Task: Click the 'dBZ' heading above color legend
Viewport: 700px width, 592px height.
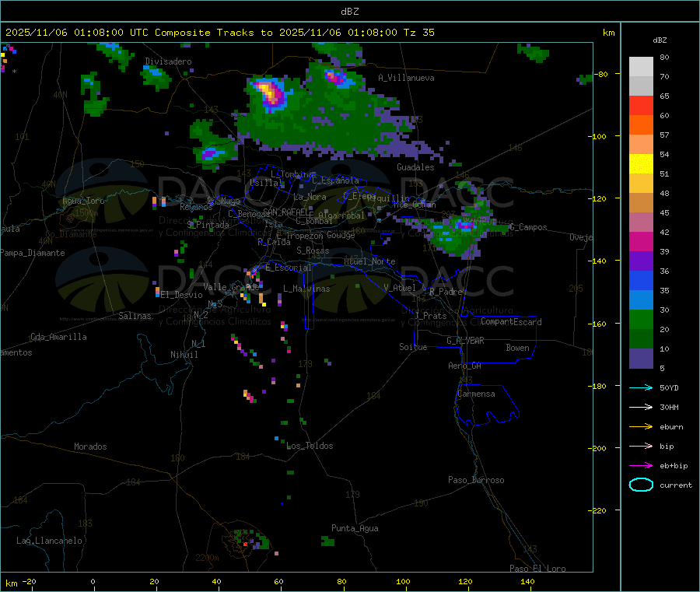Action: (660, 40)
